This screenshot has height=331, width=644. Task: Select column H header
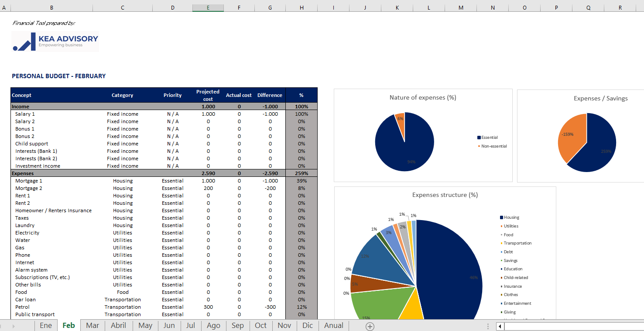pos(301,8)
